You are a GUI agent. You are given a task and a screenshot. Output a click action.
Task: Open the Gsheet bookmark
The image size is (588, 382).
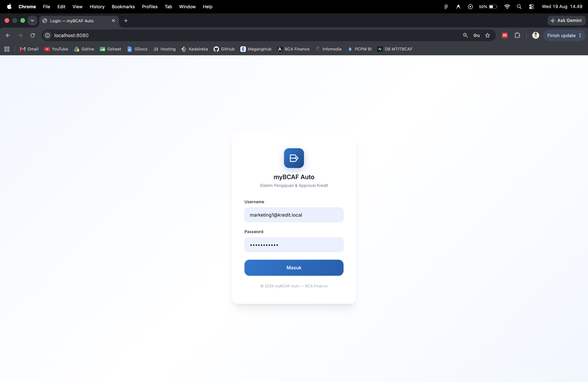click(x=110, y=49)
